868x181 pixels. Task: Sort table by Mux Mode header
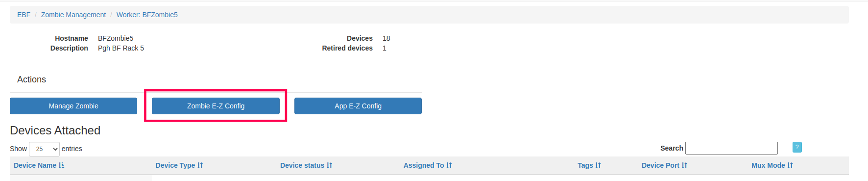coord(768,165)
